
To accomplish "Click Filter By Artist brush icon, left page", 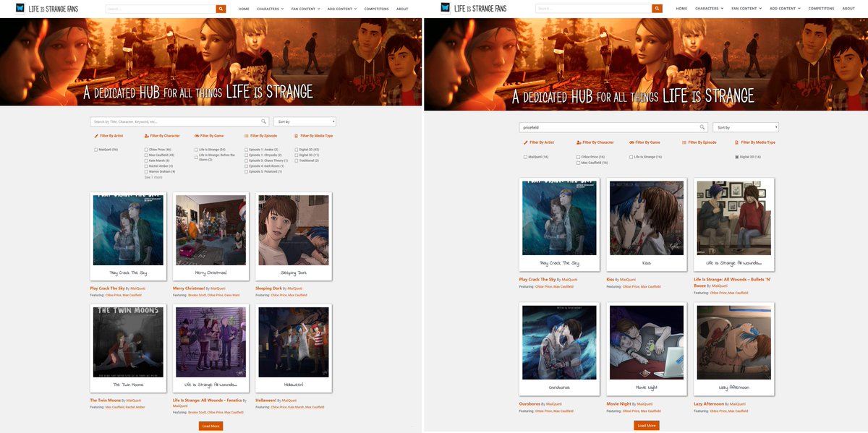I will [96, 136].
